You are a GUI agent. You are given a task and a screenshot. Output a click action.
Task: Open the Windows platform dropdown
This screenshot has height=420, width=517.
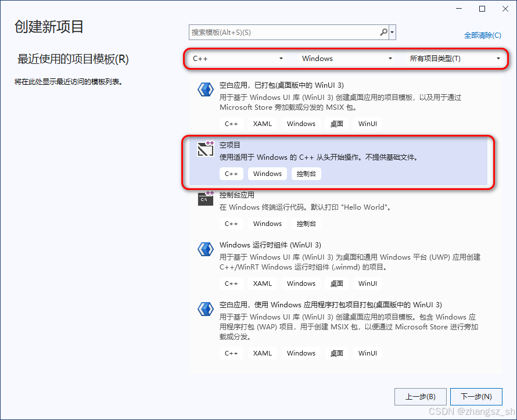[x=346, y=59]
